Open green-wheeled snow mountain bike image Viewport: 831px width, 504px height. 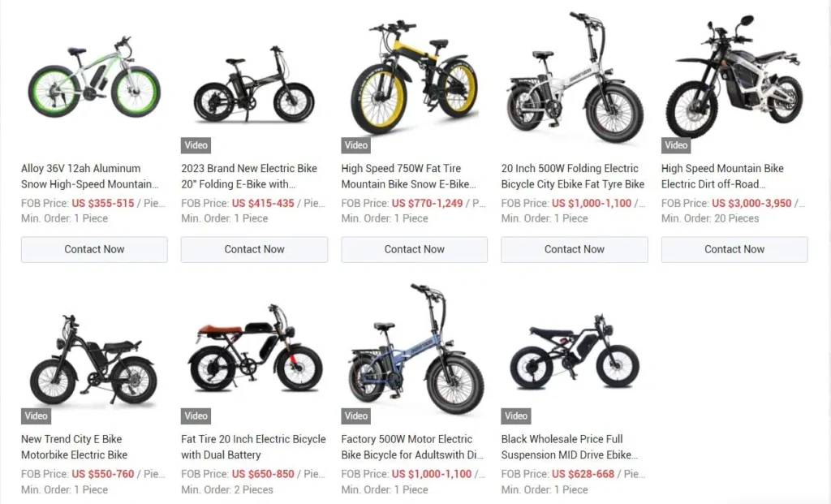pyautogui.click(x=94, y=79)
